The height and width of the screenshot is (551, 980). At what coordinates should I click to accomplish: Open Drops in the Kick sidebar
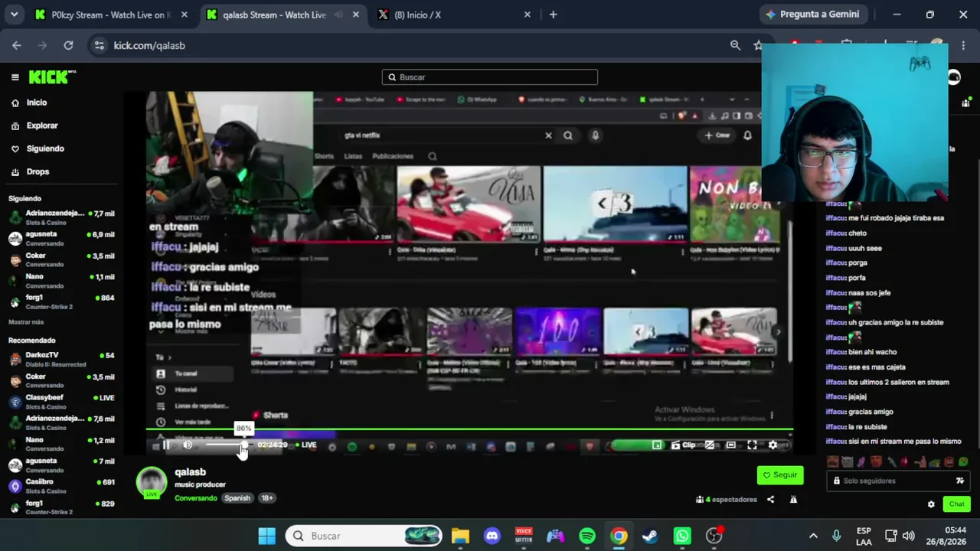click(38, 171)
